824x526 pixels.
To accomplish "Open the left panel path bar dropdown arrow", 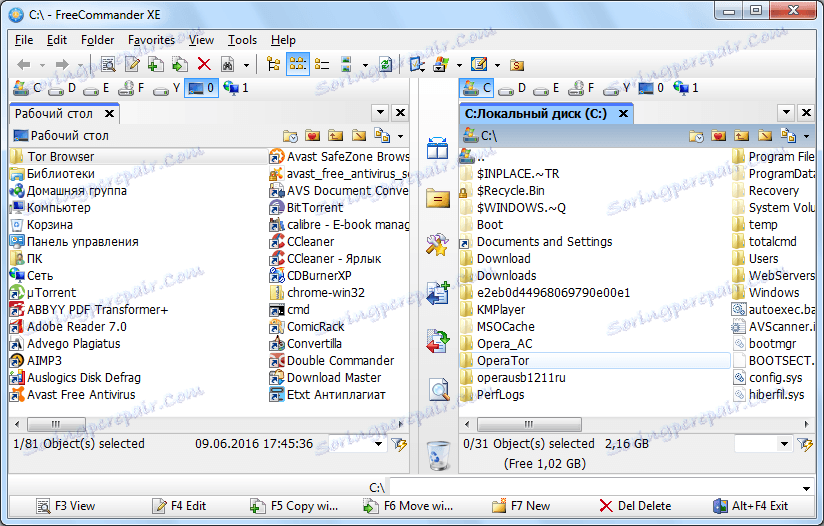I will coord(400,137).
